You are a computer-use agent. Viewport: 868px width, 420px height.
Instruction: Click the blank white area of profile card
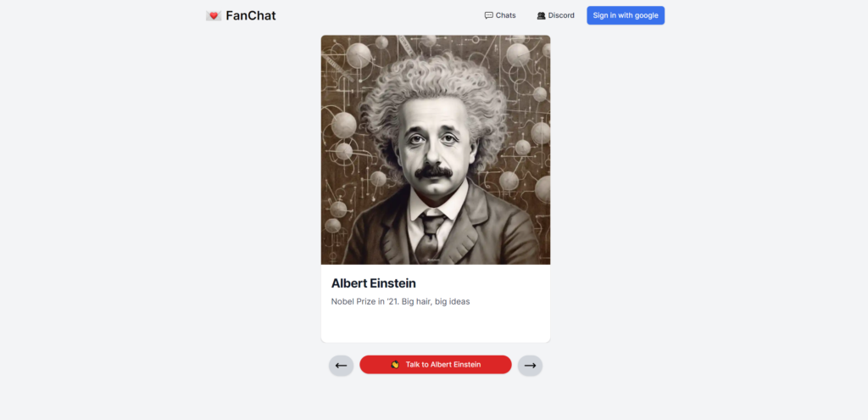pyautogui.click(x=436, y=327)
